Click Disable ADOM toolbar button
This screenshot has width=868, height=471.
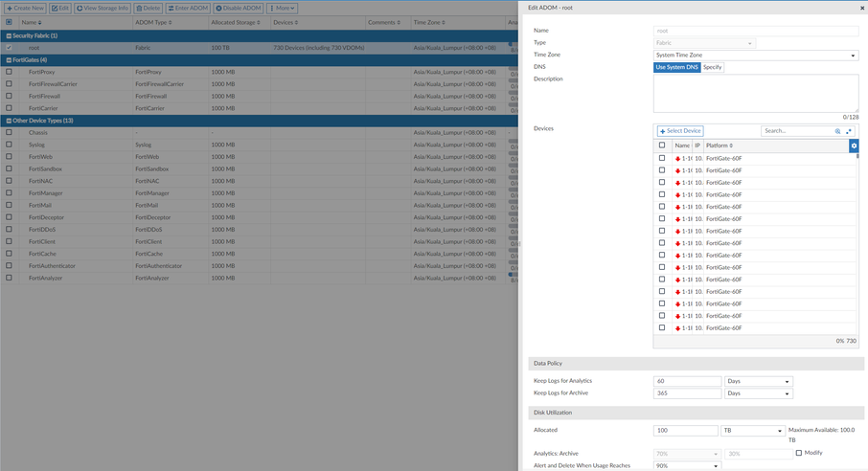coord(239,9)
